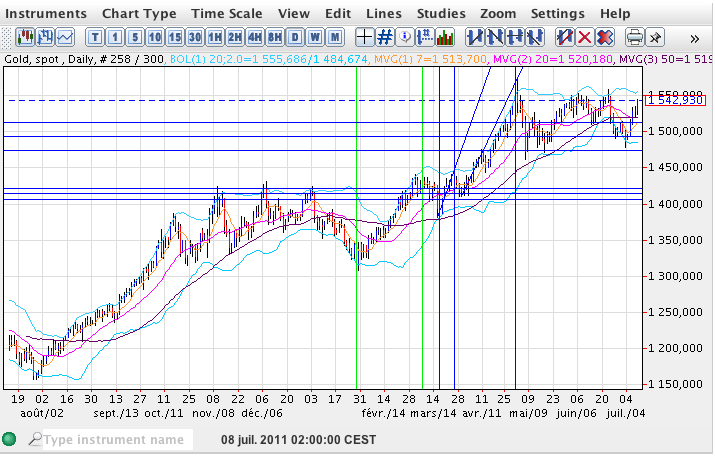Set time scale to tick (T)
This screenshot has height=458, width=715.
point(95,37)
